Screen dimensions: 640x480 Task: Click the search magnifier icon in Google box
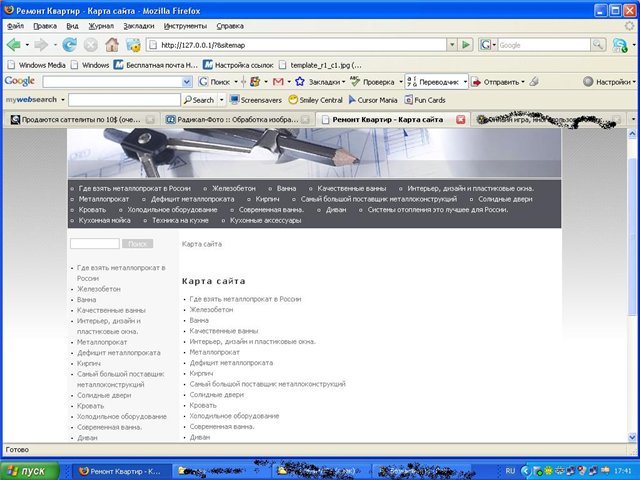point(596,45)
